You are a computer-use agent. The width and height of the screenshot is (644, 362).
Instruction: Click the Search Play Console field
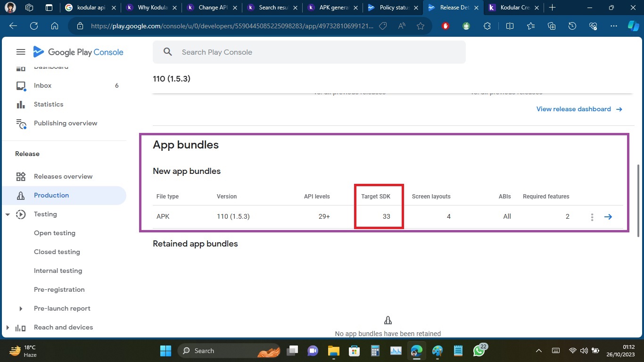click(309, 52)
